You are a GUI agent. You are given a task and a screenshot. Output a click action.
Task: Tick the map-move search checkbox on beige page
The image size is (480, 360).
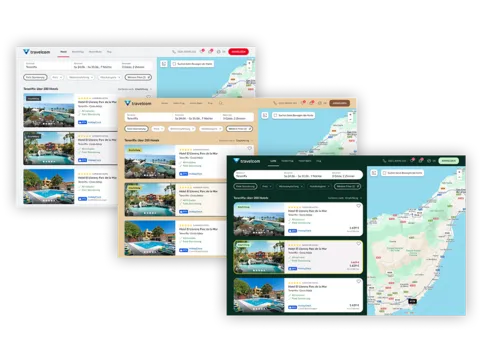tap(275, 115)
